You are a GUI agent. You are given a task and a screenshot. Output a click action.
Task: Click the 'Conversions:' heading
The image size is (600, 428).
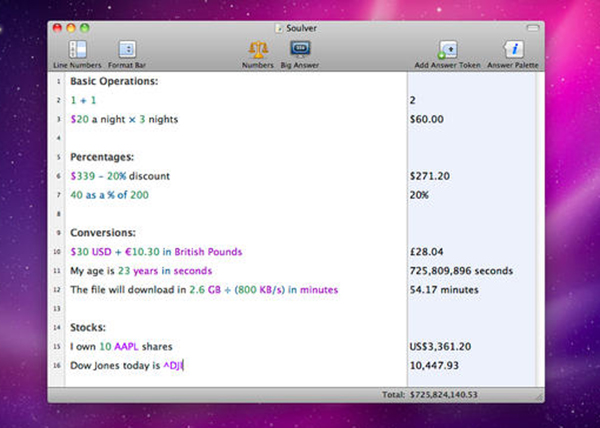[103, 233]
